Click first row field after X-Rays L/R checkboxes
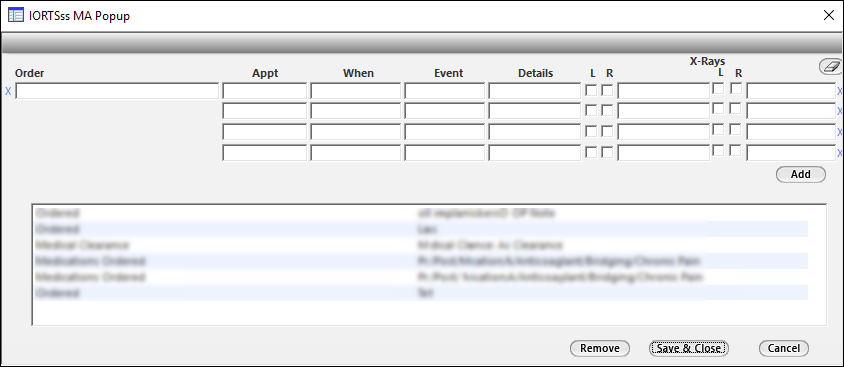 pos(791,91)
